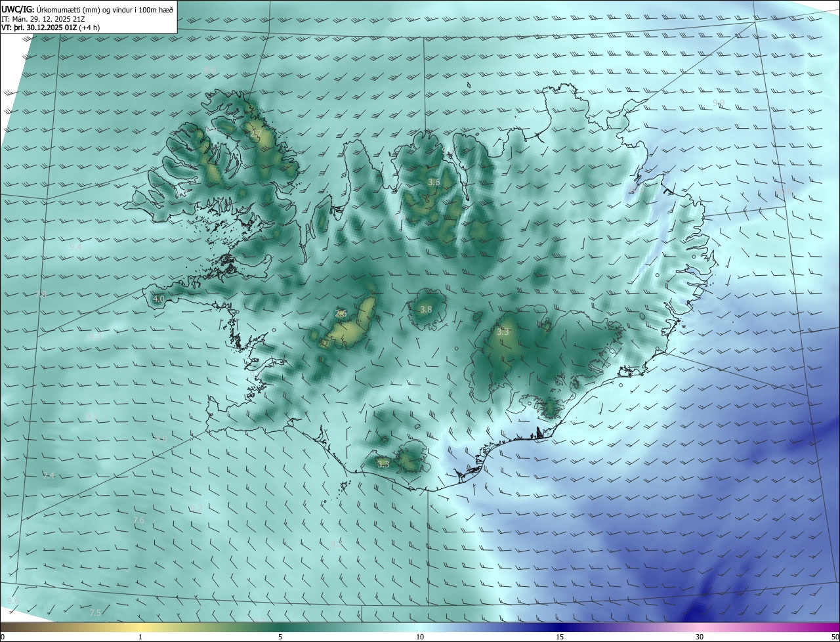Click the 7.4 value over the ocean
The height and width of the screenshot is (642, 840).
pyautogui.click(x=49, y=475)
